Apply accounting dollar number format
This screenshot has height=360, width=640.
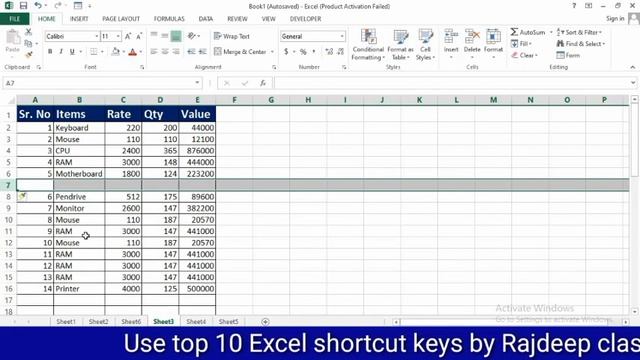pyautogui.click(x=286, y=52)
